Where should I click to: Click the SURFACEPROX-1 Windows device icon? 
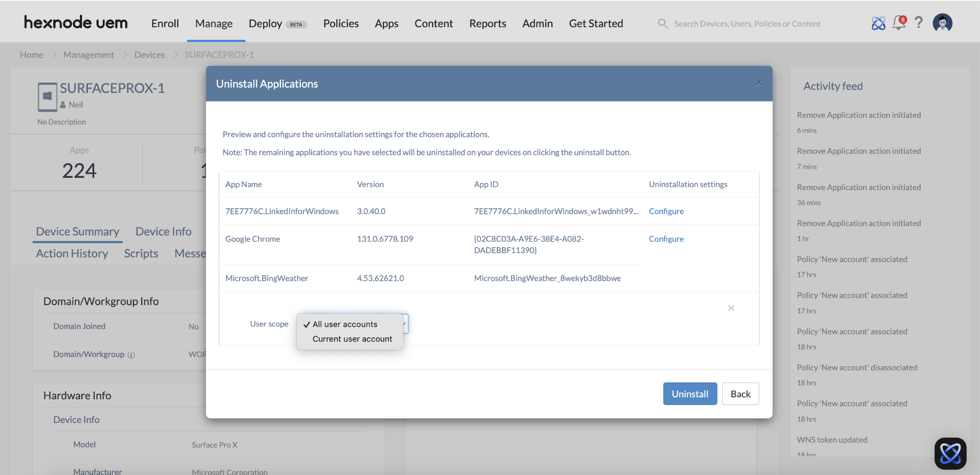click(x=47, y=97)
